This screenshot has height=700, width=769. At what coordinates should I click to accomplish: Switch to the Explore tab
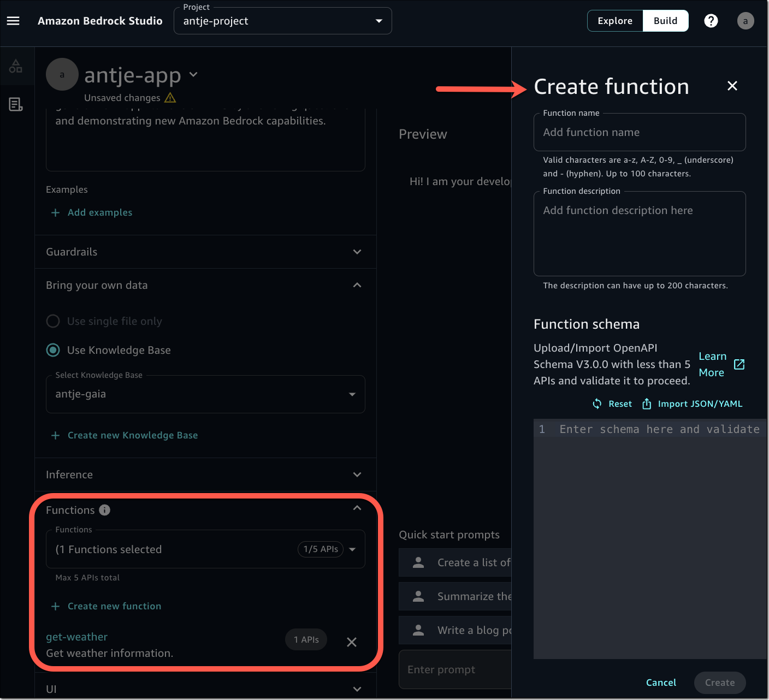(x=615, y=21)
